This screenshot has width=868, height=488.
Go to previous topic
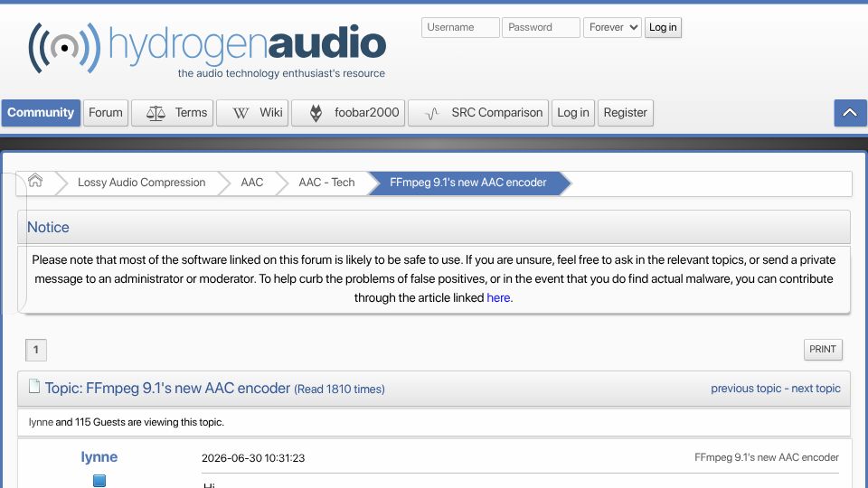(746, 389)
